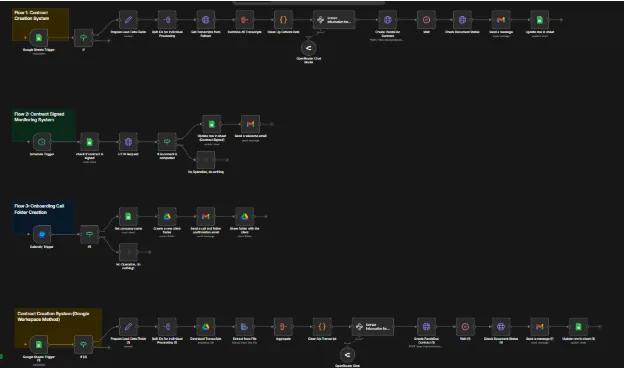
Task: Select Workspace flow's Update row in sheet node
Action: pos(578,327)
